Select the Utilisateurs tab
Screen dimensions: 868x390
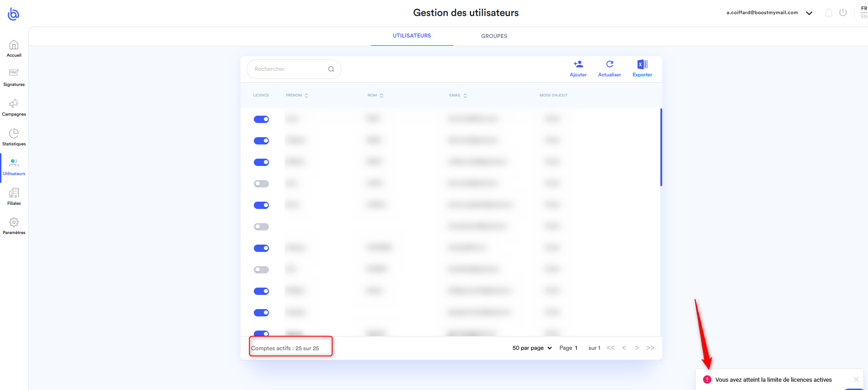(x=412, y=36)
